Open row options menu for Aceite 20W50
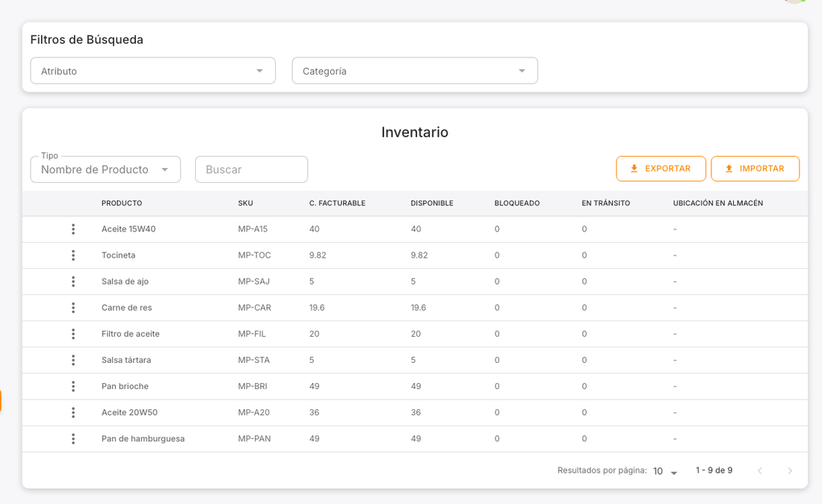Viewport: 822px width, 504px height. [x=73, y=412]
